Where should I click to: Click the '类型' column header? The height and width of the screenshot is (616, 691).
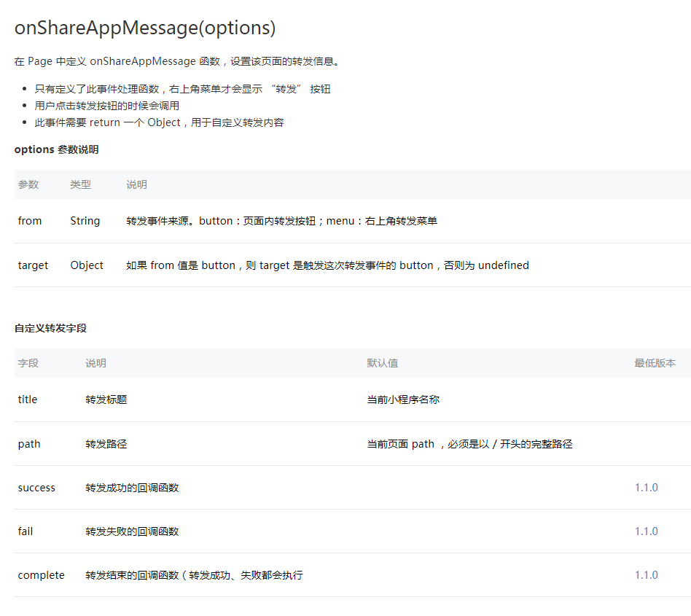[81, 184]
